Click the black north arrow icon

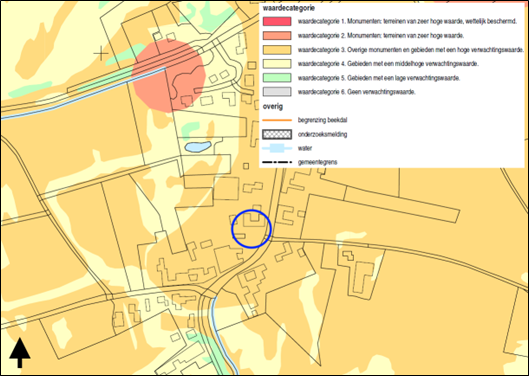coord(20,353)
